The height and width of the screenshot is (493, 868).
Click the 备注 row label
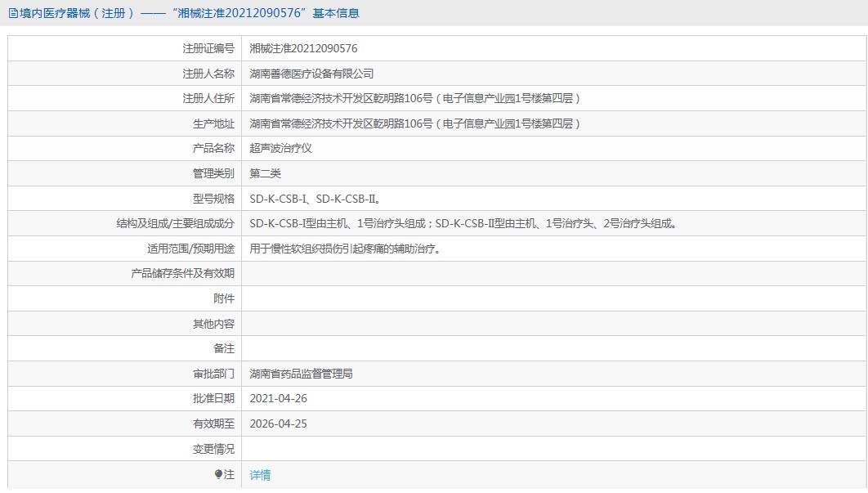tap(224, 349)
